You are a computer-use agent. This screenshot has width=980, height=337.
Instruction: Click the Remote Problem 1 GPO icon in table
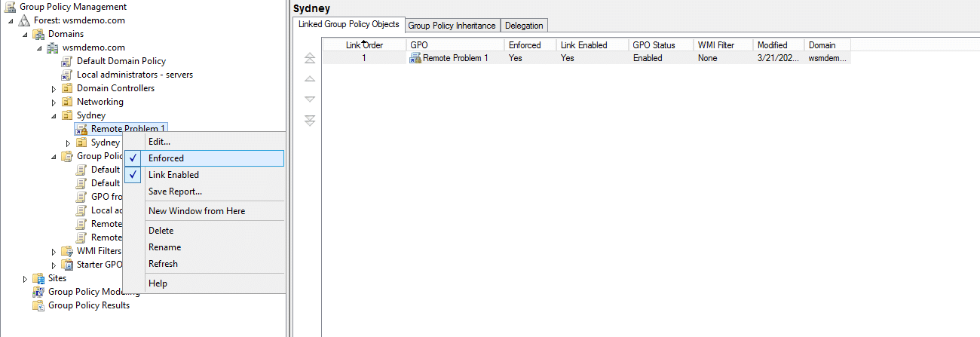point(415,58)
